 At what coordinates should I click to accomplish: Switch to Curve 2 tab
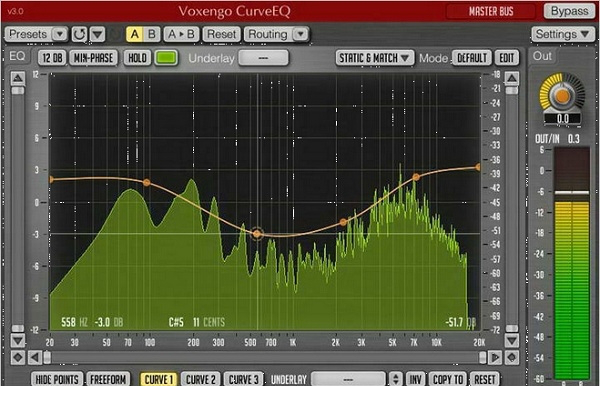201,380
